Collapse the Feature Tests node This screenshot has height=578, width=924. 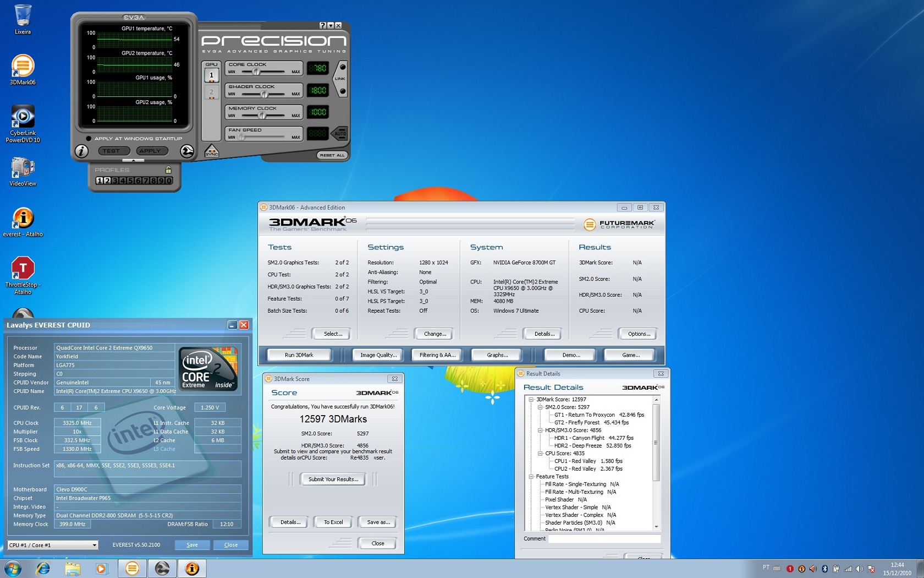coord(531,477)
